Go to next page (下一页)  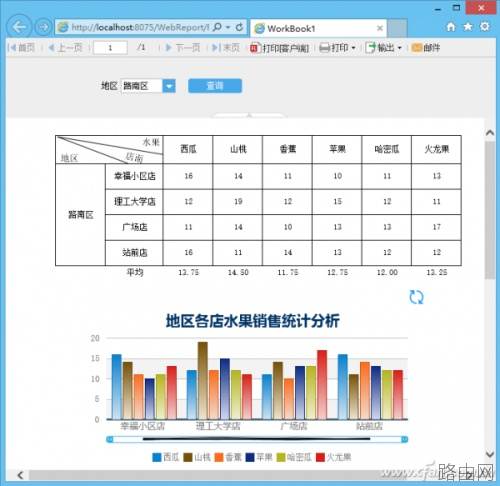click(183, 48)
